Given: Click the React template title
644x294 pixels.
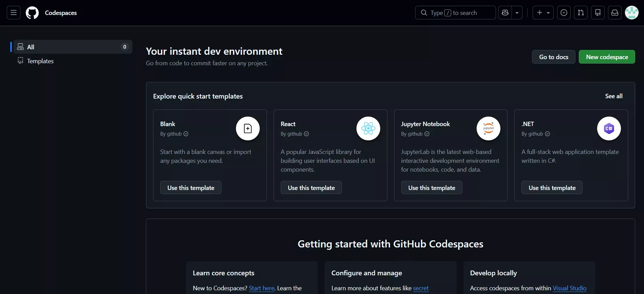Looking at the screenshot, I should 288,124.
